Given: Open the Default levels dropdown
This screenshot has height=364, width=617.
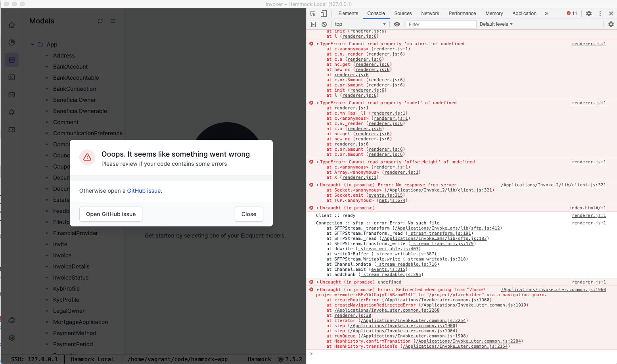Looking at the screenshot, I should (x=496, y=24).
